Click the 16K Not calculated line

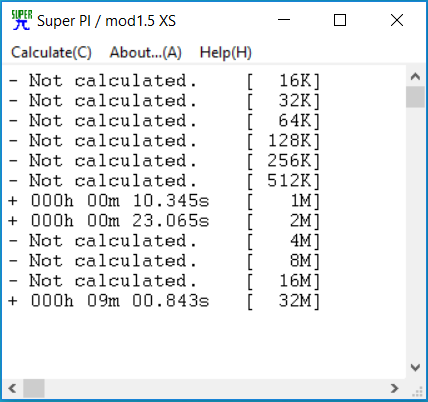pyautogui.click(x=164, y=81)
